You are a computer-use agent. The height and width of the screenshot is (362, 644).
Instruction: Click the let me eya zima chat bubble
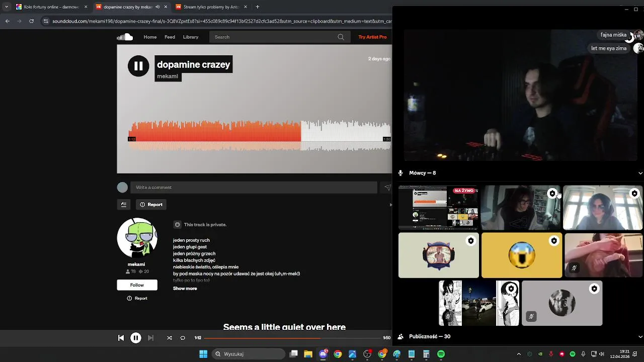pyautogui.click(x=609, y=48)
